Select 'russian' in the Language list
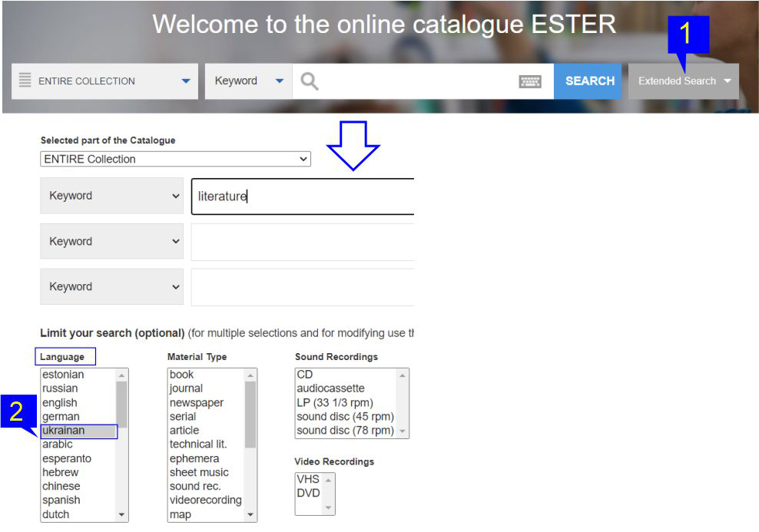The image size is (759, 532). point(60,388)
